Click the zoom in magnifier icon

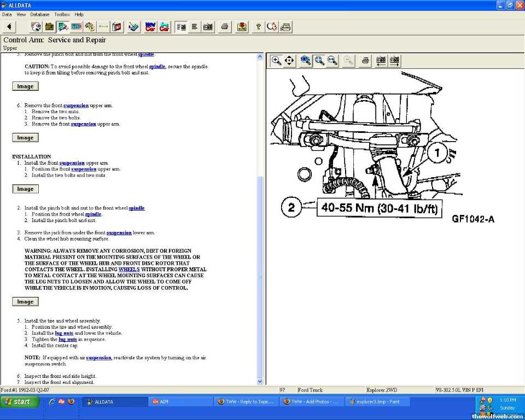point(277,61)
